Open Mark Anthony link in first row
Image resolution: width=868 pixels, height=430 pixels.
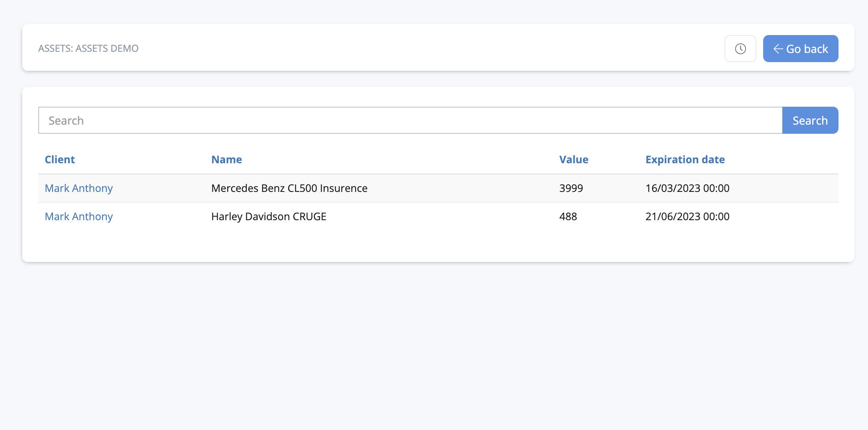tap(79, 188)
